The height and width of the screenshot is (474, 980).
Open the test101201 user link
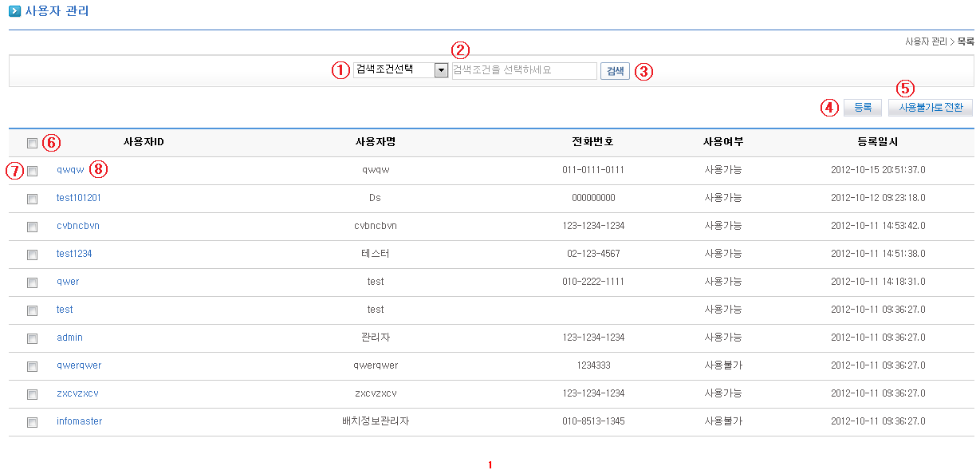(78, 198)
